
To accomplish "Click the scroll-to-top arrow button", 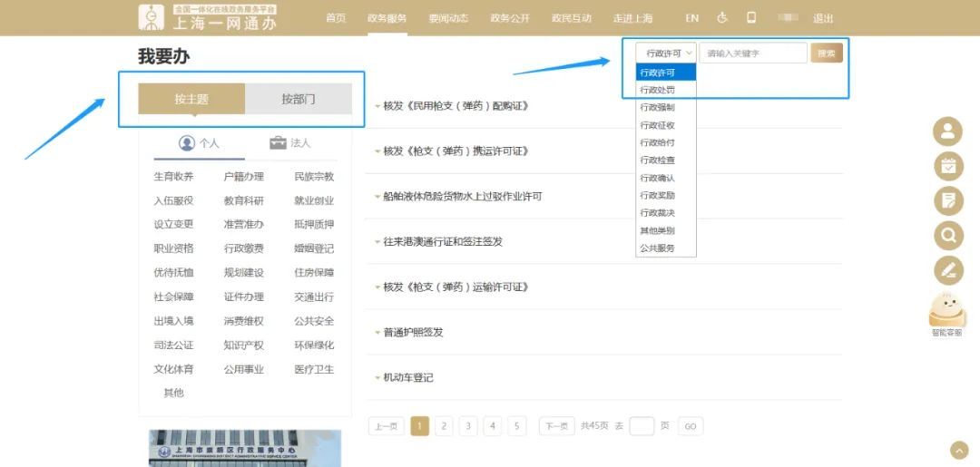I will coord(959,451).
